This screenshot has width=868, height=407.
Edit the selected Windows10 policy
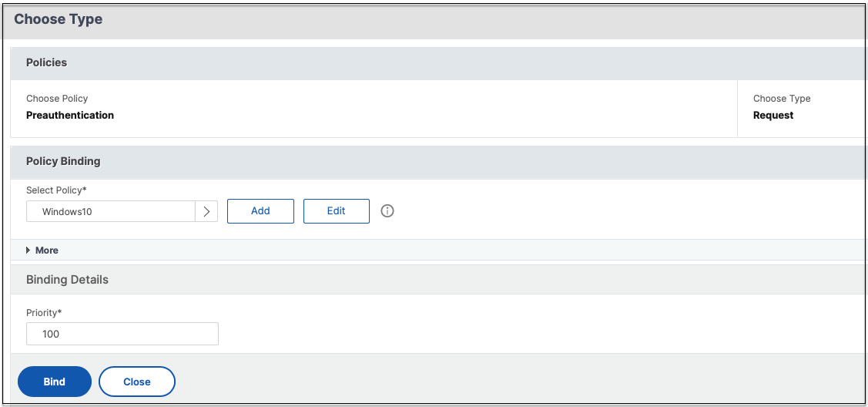pyautogui.click(x=336, y=211)
